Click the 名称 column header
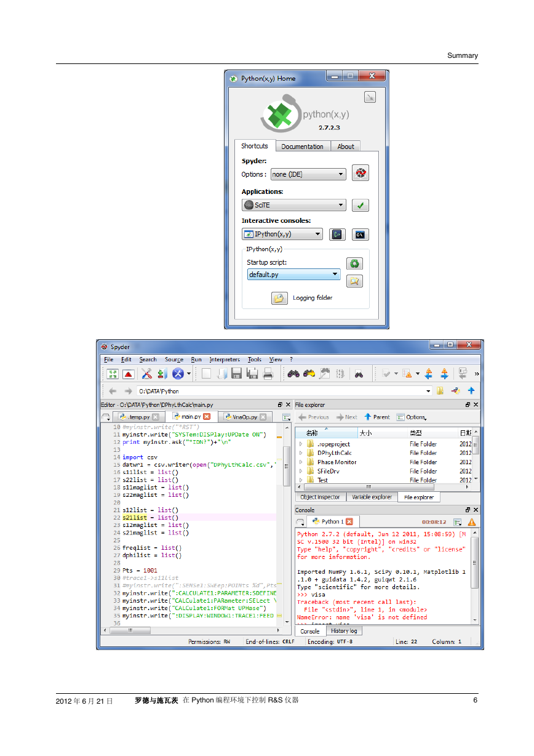The image size is (534, 756). point(327,433)
